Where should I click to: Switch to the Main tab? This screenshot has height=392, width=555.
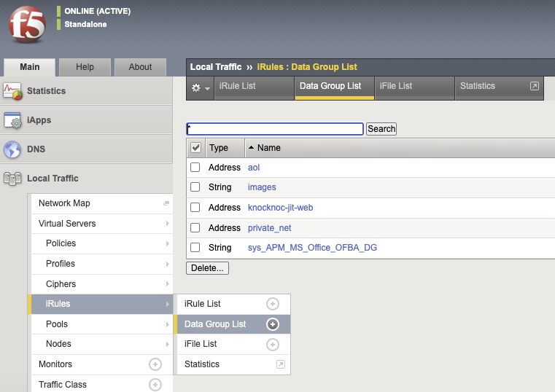30,67
